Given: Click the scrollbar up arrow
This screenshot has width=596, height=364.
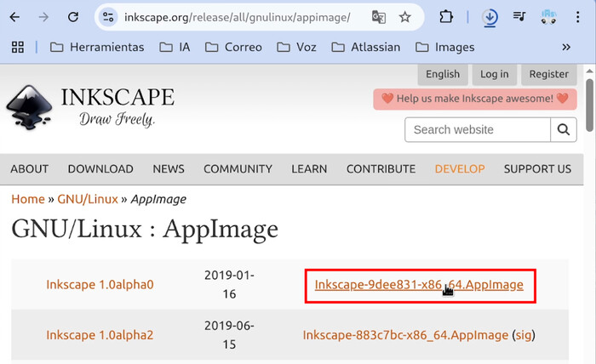Looking at the screenshot, I should tap(589, 71).
